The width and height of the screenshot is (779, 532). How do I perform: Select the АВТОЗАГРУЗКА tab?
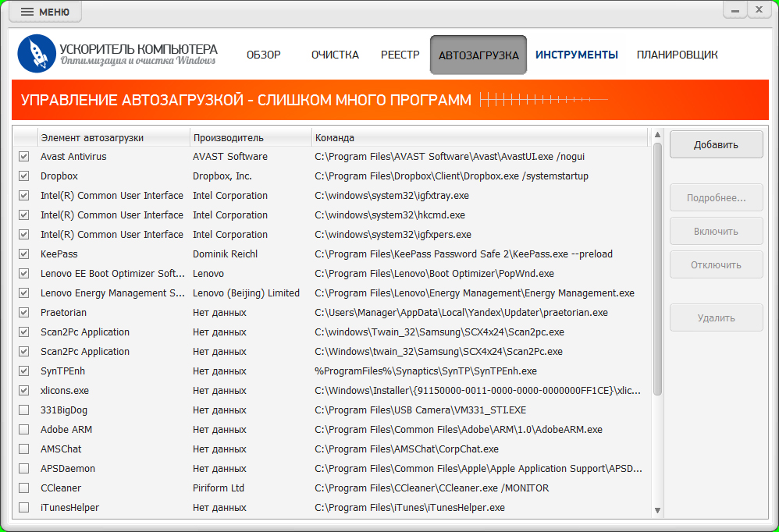point(478,55)
